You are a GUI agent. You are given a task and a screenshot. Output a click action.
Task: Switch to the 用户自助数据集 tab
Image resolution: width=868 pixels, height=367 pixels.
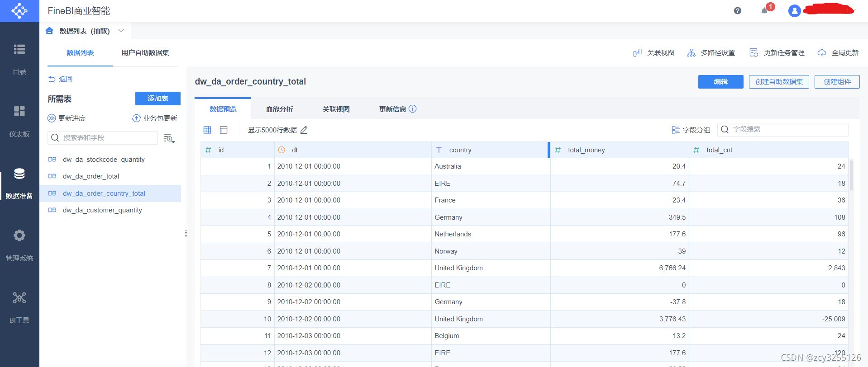point(145,53)
